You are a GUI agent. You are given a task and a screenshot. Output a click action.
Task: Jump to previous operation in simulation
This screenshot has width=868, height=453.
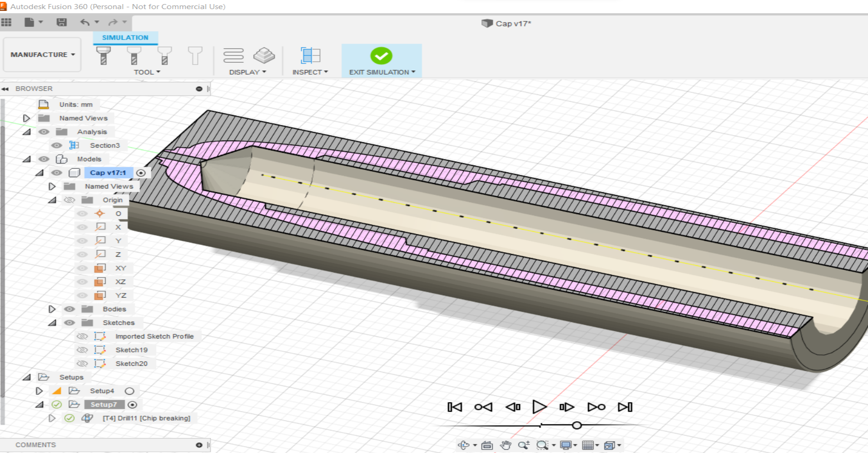483,407
